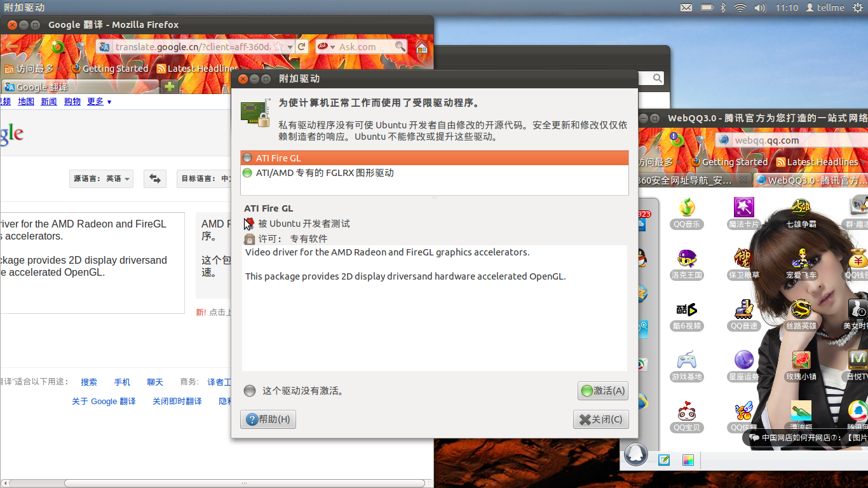Open Latest Headlines feed in Google Translate window
Image resolution: width=868 pixels, height=488 pixels.
197,69
